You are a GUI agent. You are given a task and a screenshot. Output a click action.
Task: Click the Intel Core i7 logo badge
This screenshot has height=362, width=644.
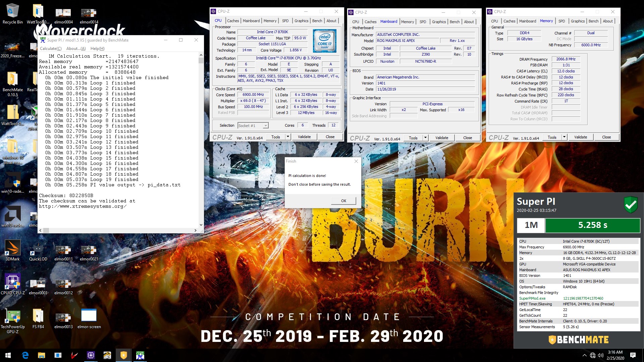(324, 41)
